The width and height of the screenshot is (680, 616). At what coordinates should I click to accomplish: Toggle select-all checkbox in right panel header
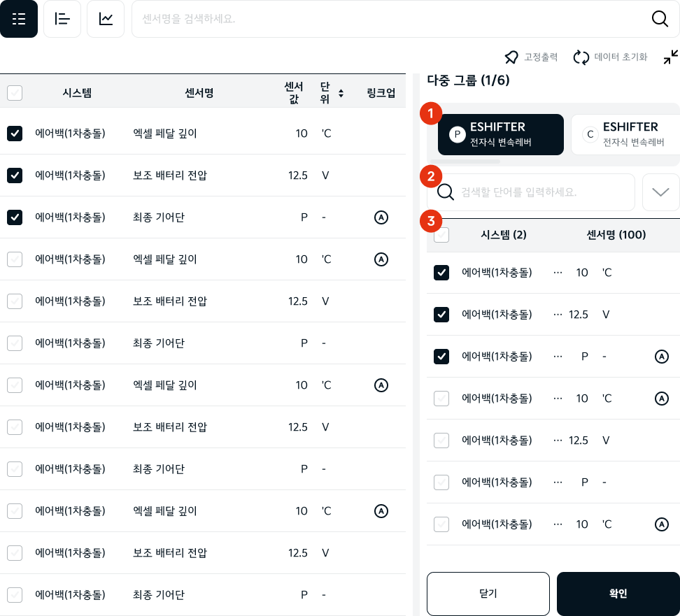click(x=441, y=234)
